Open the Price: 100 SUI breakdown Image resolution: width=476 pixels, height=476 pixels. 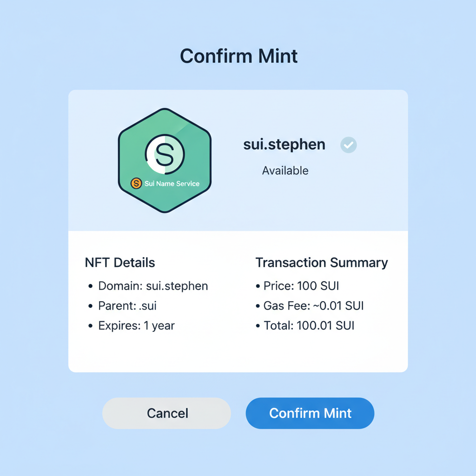tap(301, 286)
